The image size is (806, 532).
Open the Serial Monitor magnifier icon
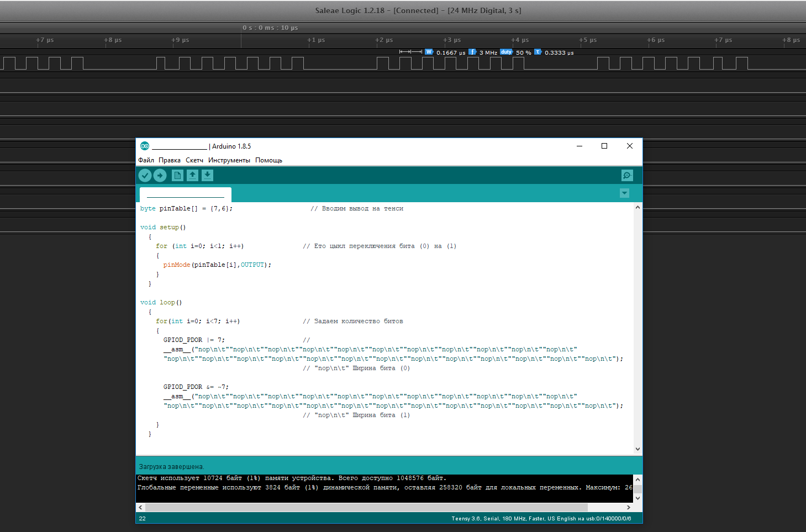tap(627, 175)
